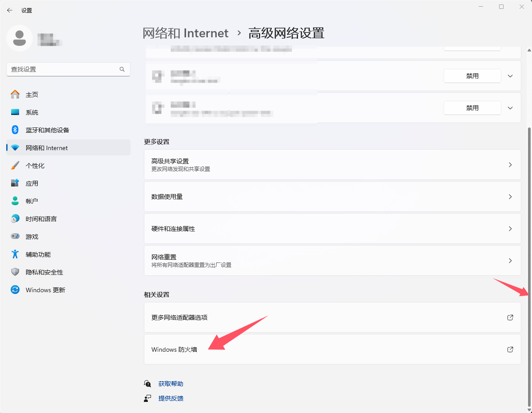Click the Privacy shield icon

pos(15,272)
